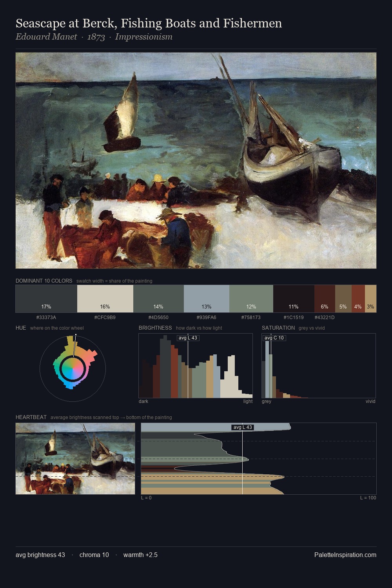Click hex code #CFC9B9
The image size is (392, 588).
(105, 318)
